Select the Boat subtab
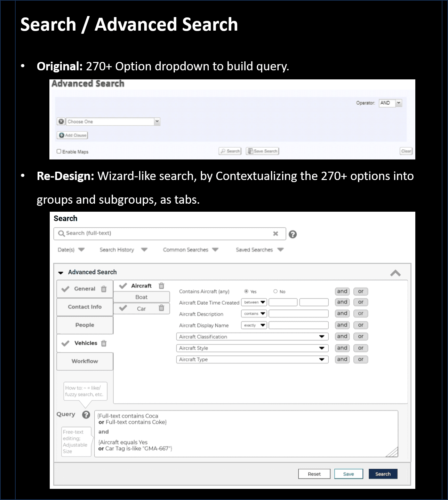This screenshot has width=448, height=500. pyautogui.click(x=142, y=297)
